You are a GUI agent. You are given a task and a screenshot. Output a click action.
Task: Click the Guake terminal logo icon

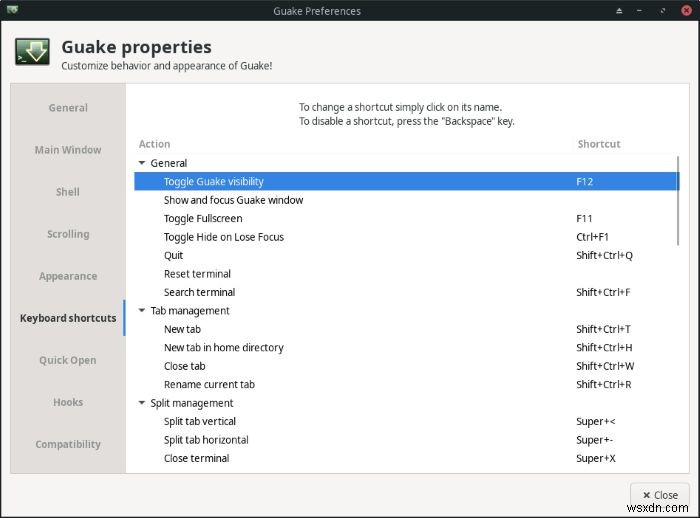pos(32,52)
